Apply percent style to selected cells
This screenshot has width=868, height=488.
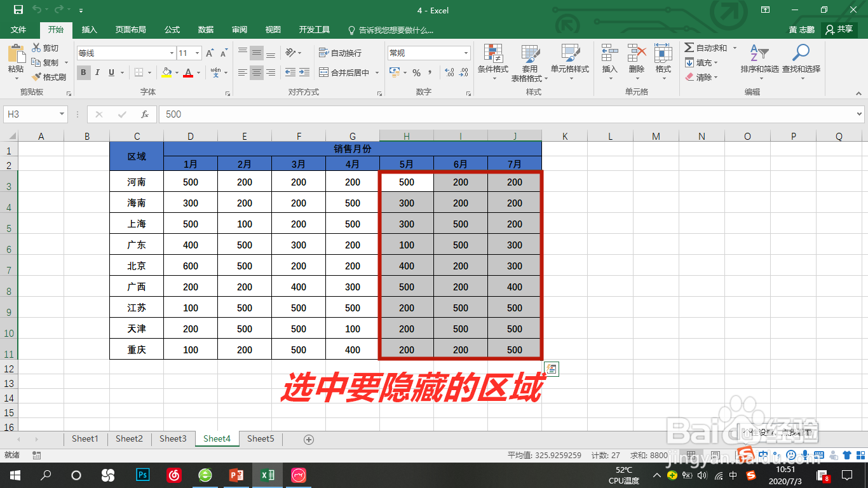pyautogui.click(x=416, y=73)
